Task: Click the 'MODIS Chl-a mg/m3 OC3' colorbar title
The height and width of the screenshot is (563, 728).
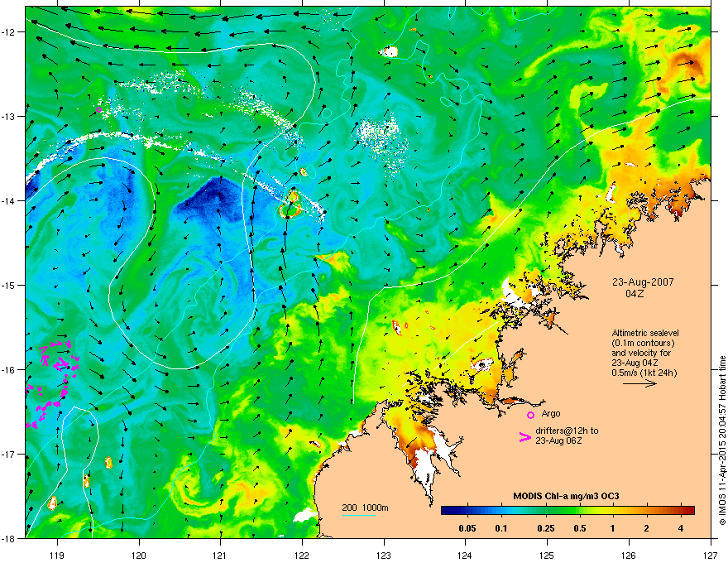Action: (x=566, y=496)
